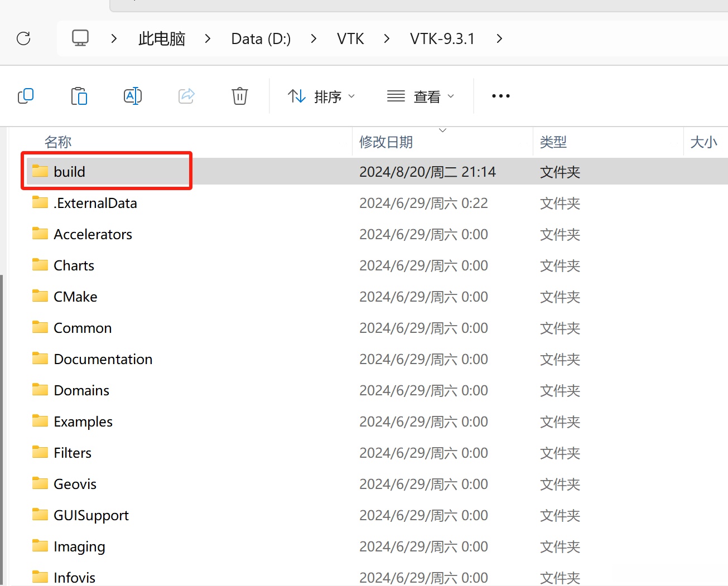Viewport: 728px width, 586px height.
Task: Select the Charts folder name
Action: tap(74, 265)
